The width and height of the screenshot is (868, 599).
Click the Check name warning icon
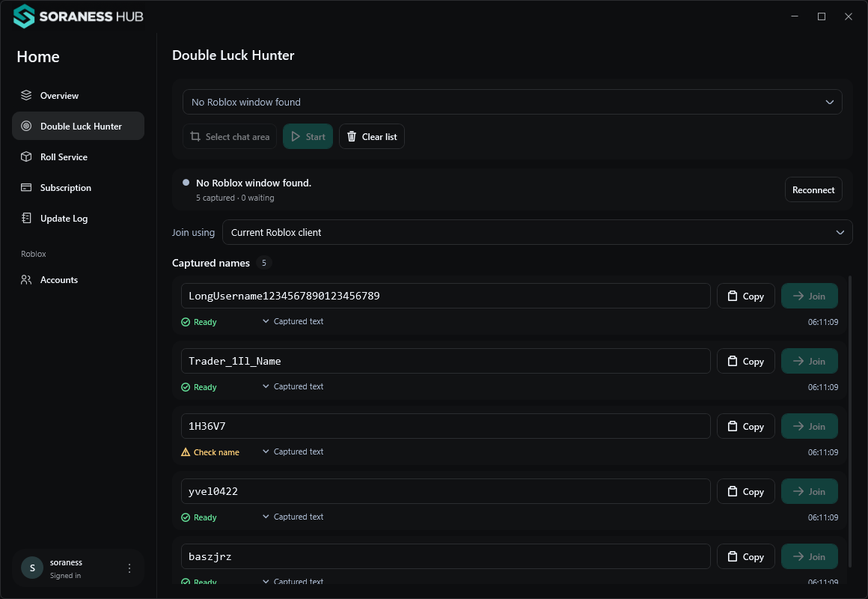point(186,452)
